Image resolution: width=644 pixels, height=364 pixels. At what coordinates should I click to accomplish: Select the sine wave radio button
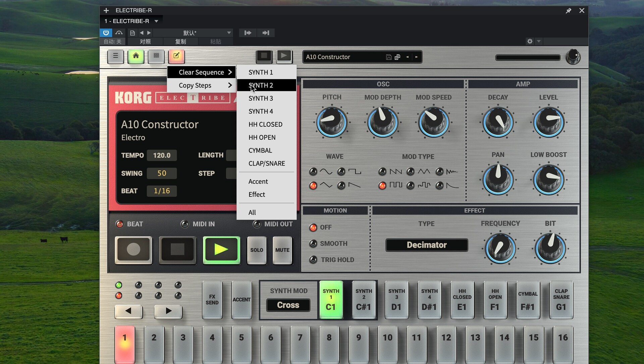tap(313, 172)
